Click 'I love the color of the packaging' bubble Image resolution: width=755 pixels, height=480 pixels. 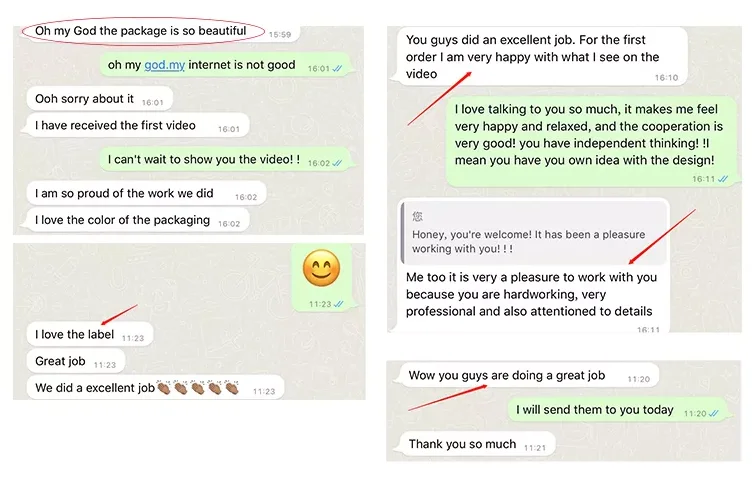coord(137,220)
